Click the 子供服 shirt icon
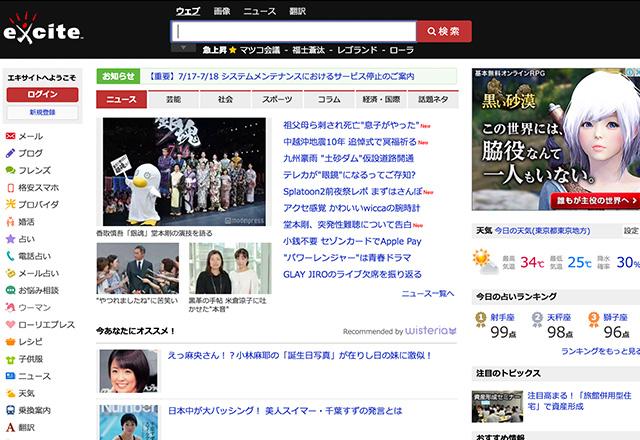 pyautogui.click(x=10, y=359)
